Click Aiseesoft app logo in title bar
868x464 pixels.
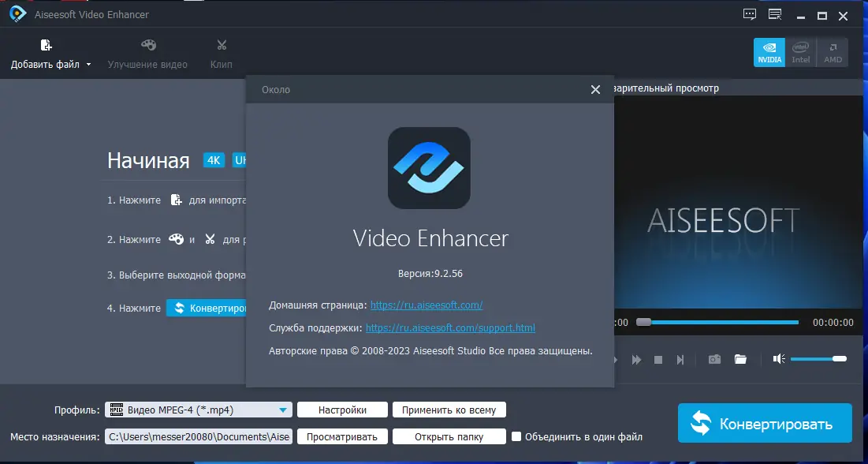coord(17,14)
